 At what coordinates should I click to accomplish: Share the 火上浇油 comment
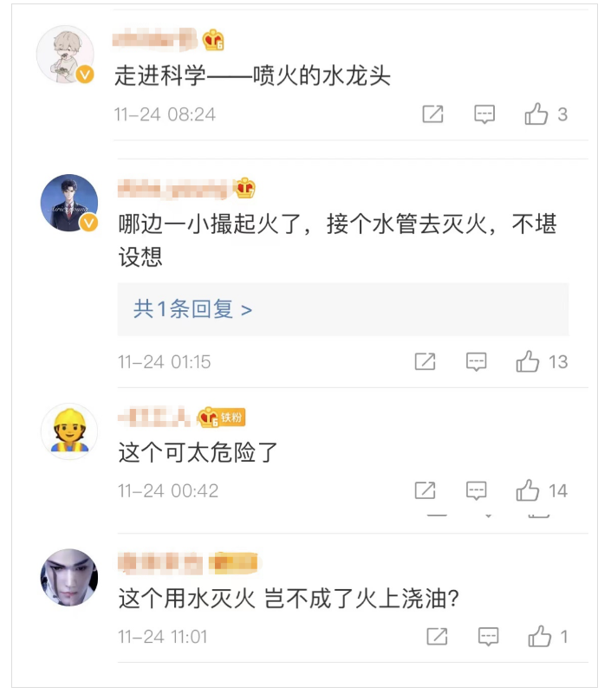[437, 638]
